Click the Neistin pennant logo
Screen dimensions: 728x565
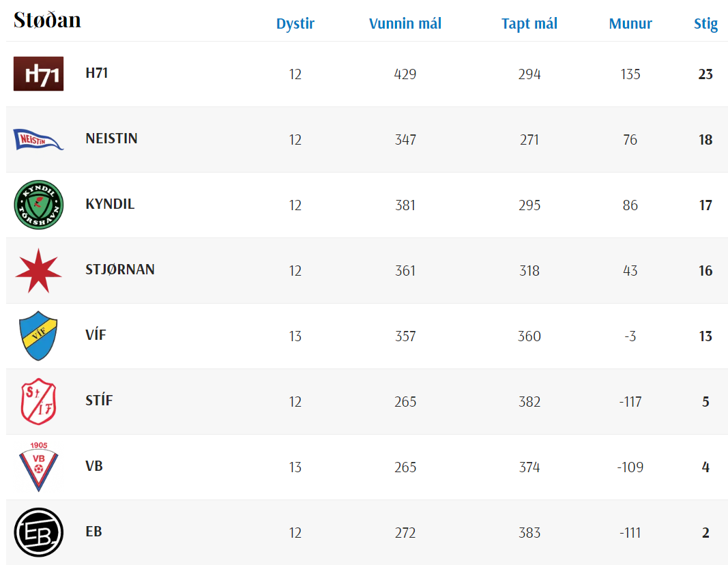[x=38, y=139]
